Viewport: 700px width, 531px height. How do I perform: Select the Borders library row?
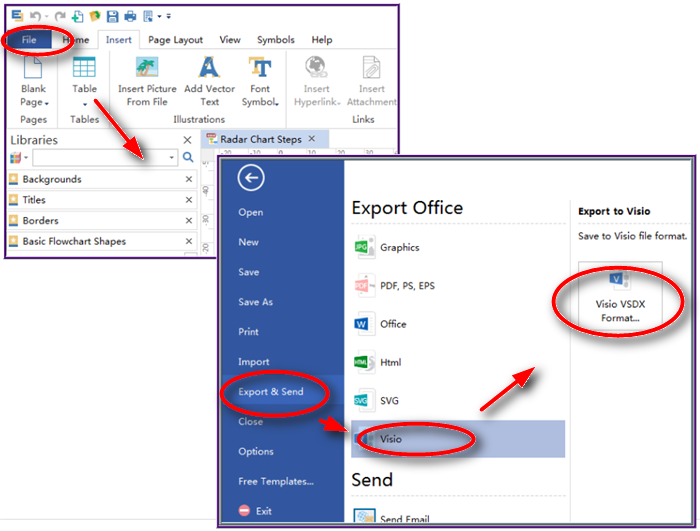point(102,221)
